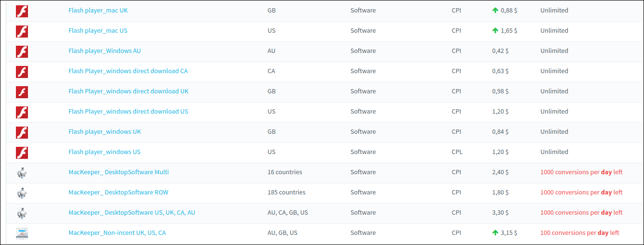Open Flash player_mac US offer

click(x=98, y=30)
